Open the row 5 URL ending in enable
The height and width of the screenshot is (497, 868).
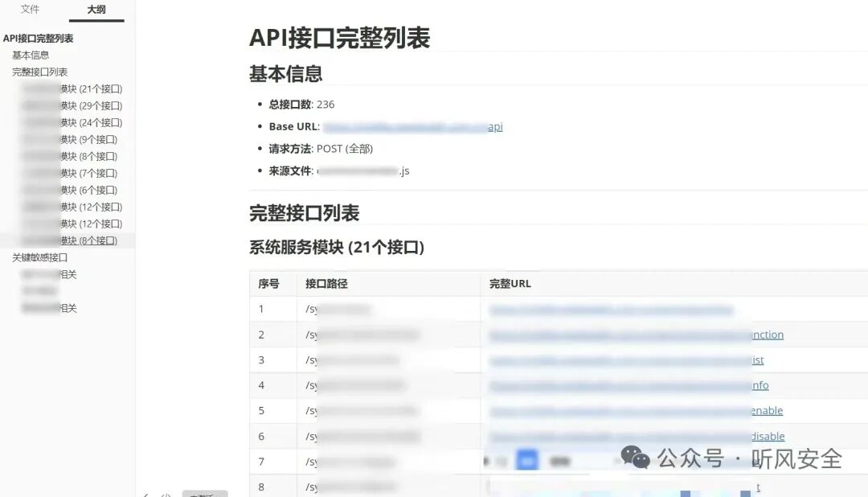pos(636,411)
